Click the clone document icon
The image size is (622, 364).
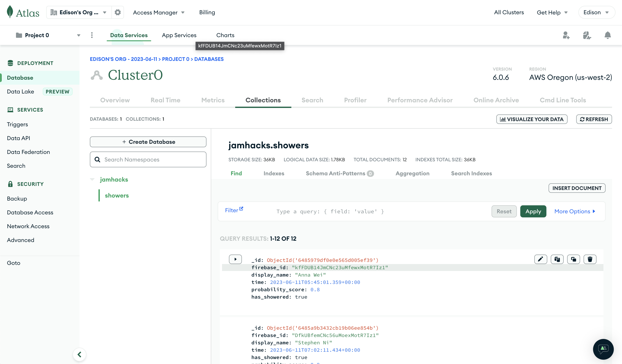point(573,259)
